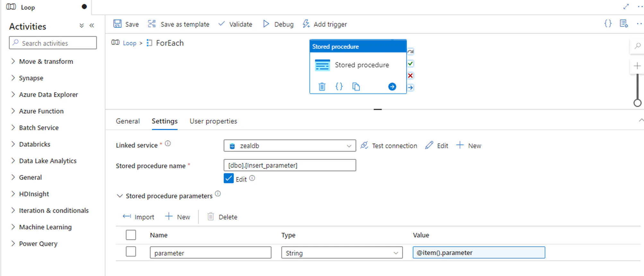Adjust the canvas zoom slider handle
This screenshot has height=276, width=644.
click(637, 103)
